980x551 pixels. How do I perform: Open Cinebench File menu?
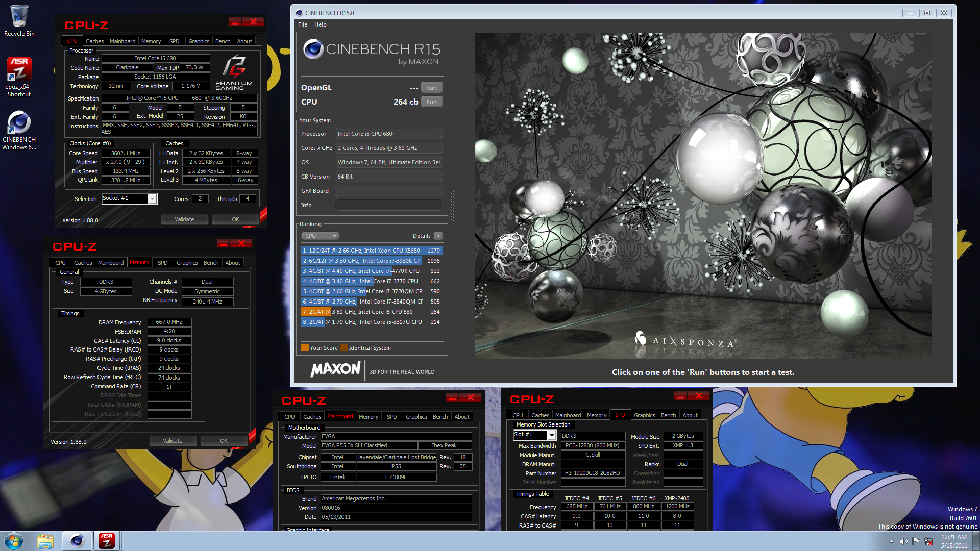coord(303,24)
